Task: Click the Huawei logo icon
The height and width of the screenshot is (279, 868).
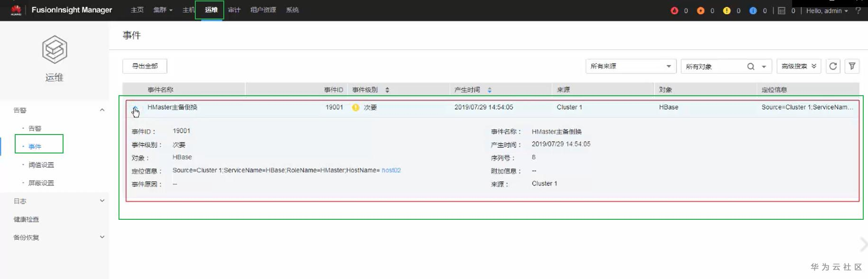Action: click(16, 10)
